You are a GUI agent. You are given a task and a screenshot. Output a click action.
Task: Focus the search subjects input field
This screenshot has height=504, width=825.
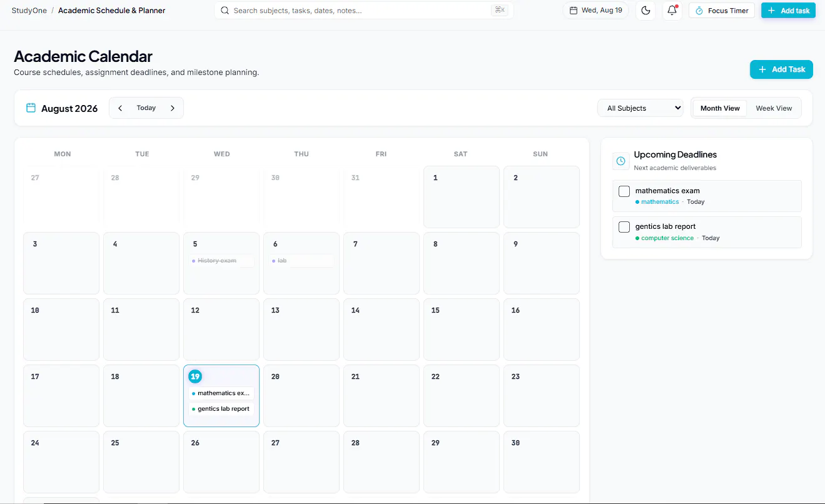(364, 11)
